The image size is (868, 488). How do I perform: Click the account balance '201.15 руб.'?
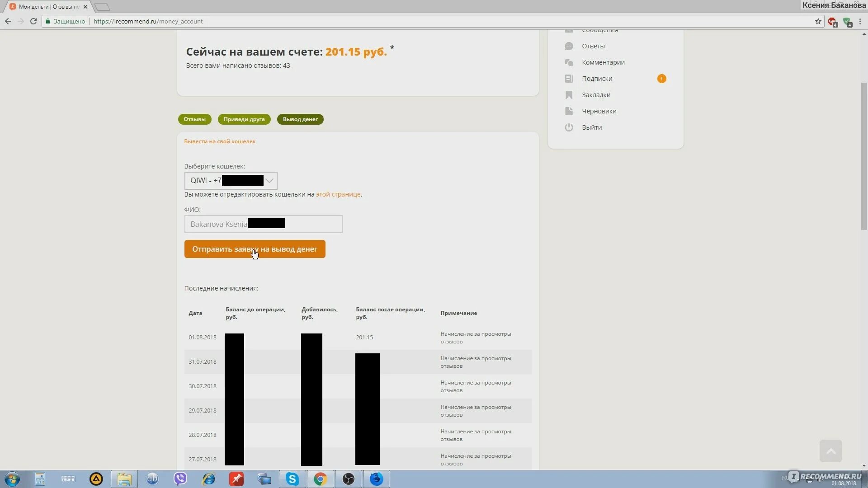coord(356,52)
